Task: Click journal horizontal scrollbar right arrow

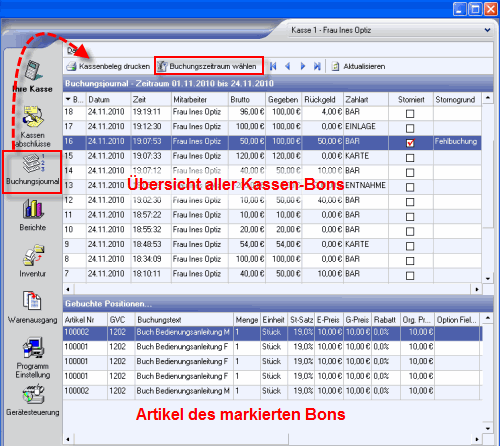Action: click(x=477, y=289)
